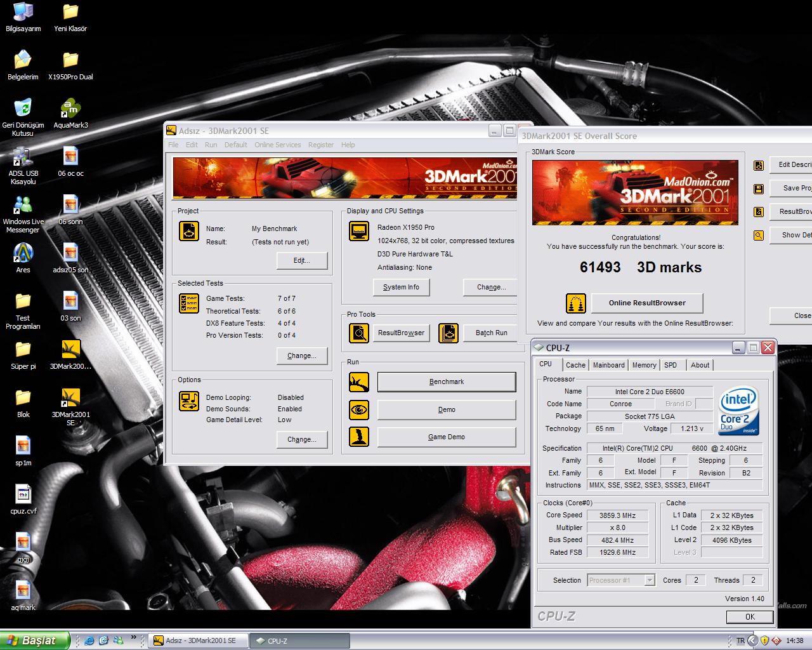Select the CPU-Z taskbar button
The width and height of the screenshot is (812, 650).
click(299, 641)
